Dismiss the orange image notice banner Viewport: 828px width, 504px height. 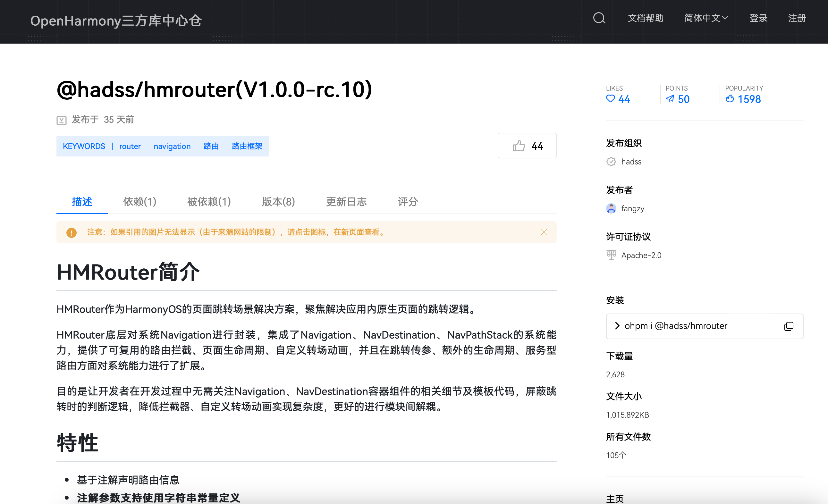tap(544, 232)
